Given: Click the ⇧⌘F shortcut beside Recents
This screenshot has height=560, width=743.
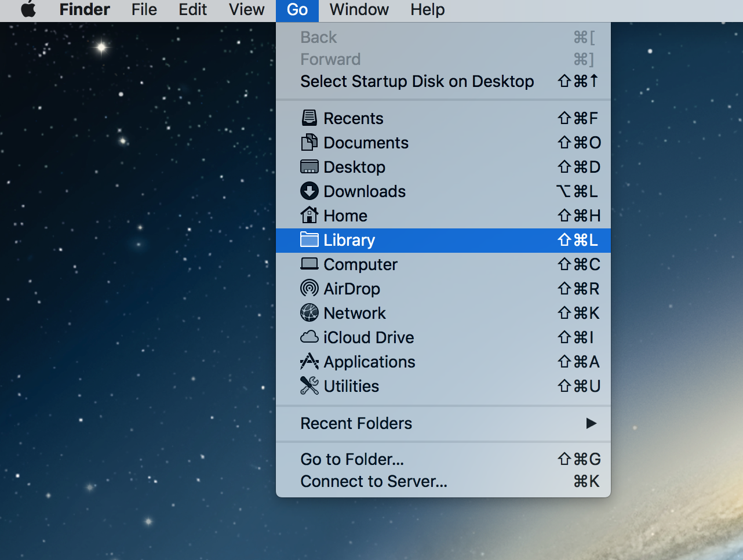Looking at the screenshot, I should point(578,118).
